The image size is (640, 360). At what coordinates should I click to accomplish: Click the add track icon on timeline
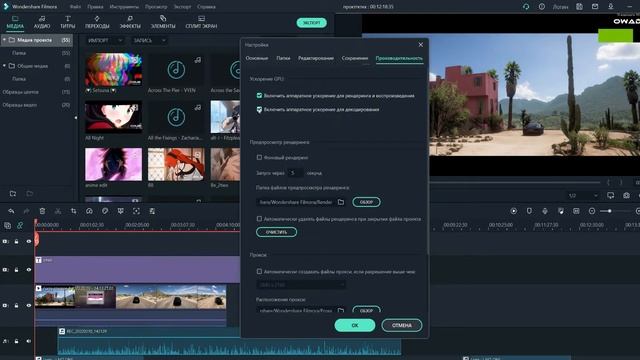click(7, 225)
